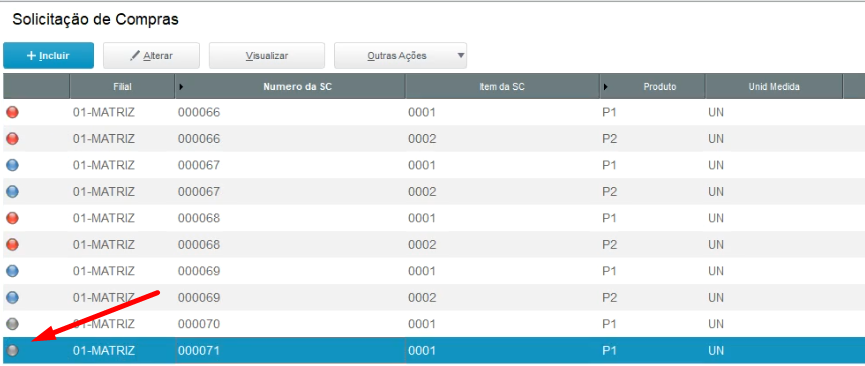The image size is (865, 366).
Task: Click item 0002 cell of row 000066
Action: coord(422,139)
